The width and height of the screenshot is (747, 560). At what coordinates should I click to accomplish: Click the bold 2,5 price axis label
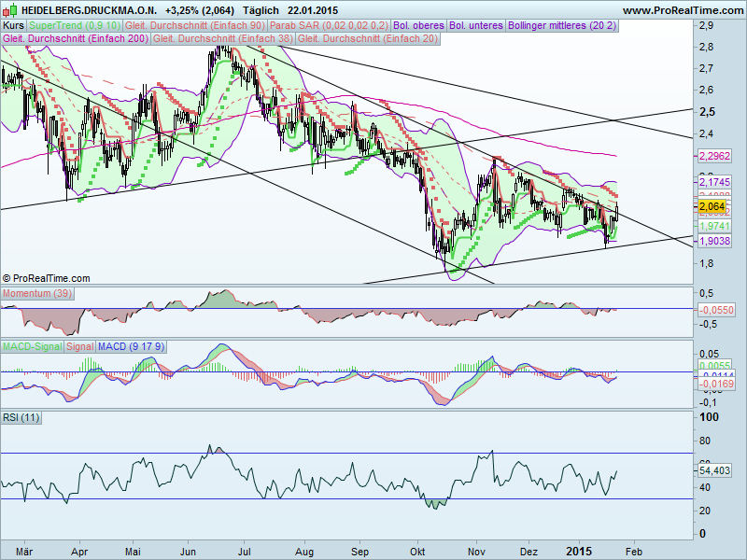pyautogui.click(x=707, y=112)
